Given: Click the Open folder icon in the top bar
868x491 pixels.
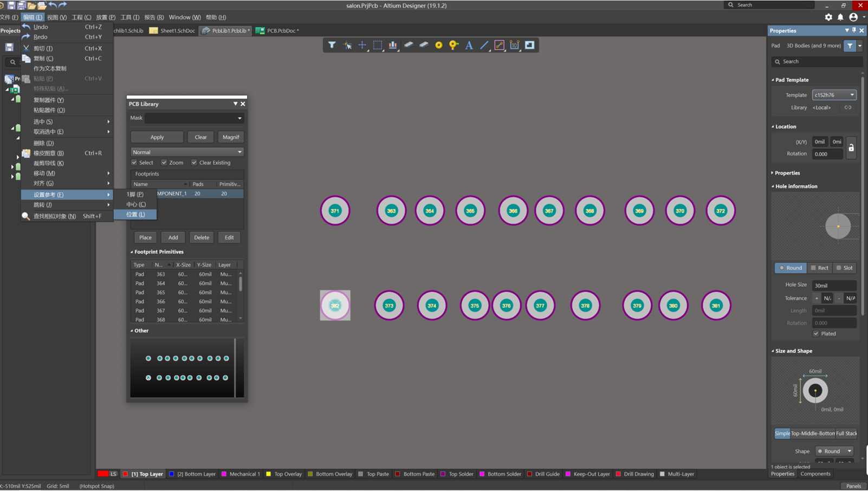Looking at the screenshot, I should (31, 5).
